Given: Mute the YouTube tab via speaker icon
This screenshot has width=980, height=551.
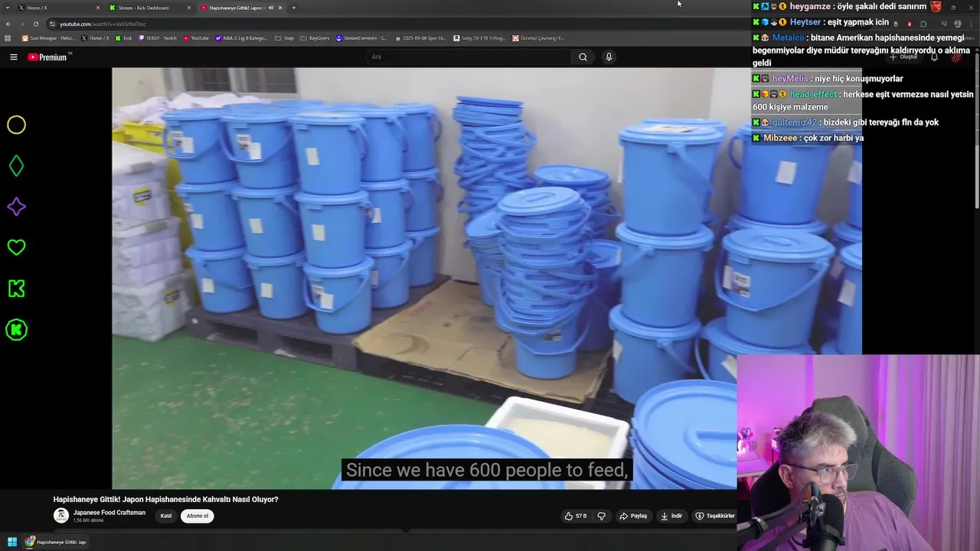Looking at the screenshot, I should 270,8.
